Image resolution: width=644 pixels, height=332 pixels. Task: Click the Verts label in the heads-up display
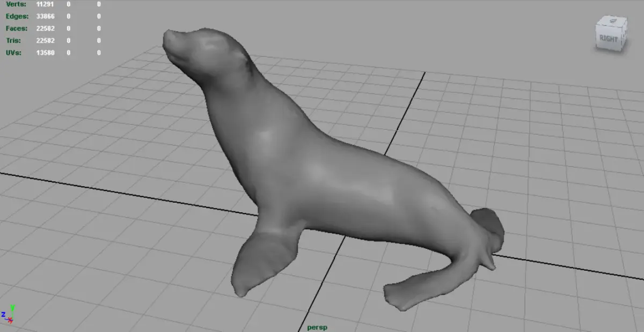pos(16,4)
